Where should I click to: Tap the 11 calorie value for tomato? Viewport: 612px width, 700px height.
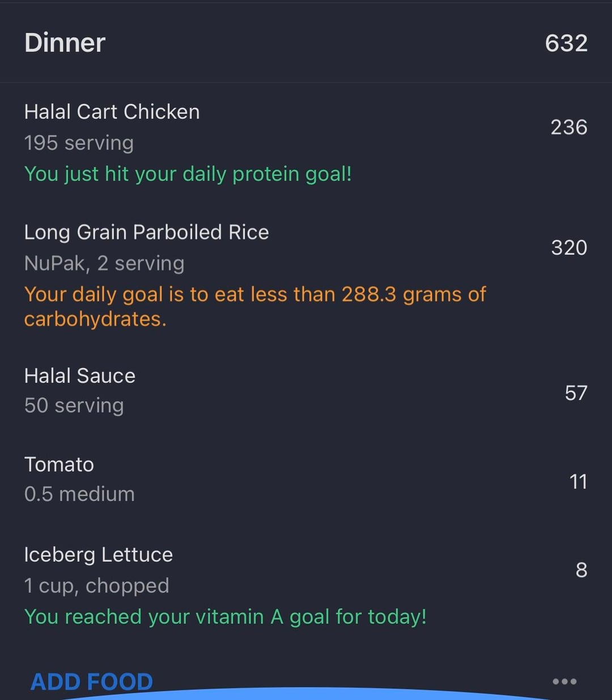tap(578, 482)
